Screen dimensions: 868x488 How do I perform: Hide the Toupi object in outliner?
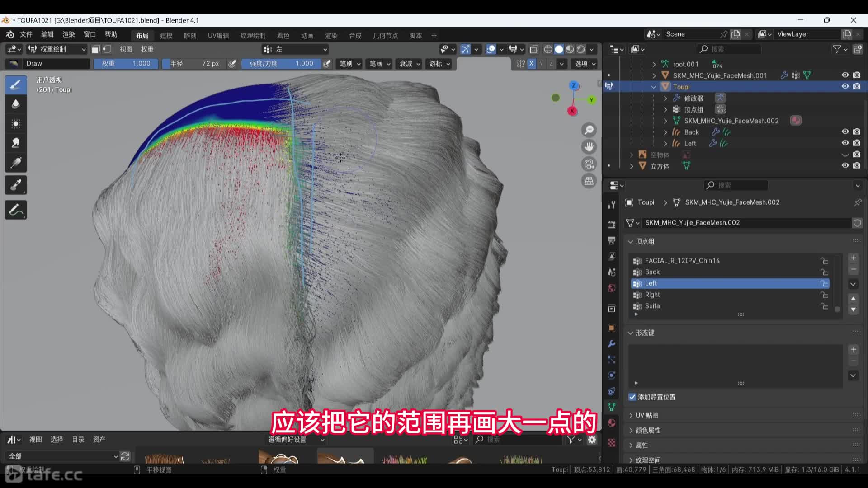click(x=844, y=86)
